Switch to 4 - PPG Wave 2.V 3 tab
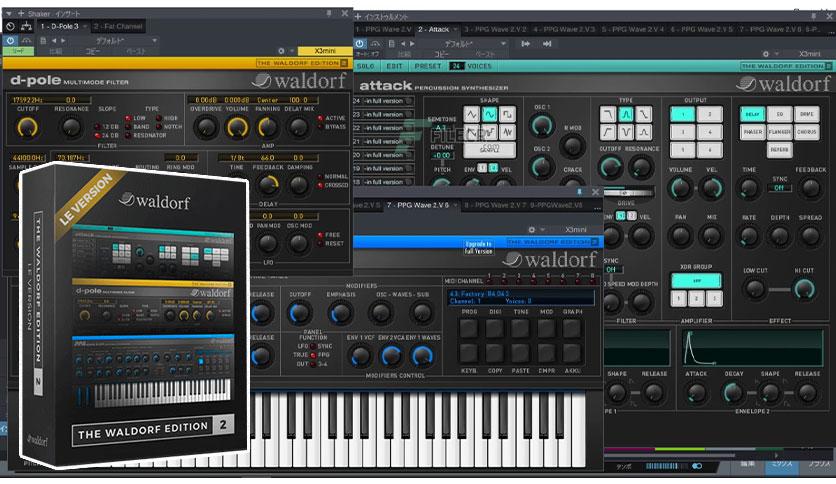Viewport: 836px width, 484px height. click(x=564, y=29)
